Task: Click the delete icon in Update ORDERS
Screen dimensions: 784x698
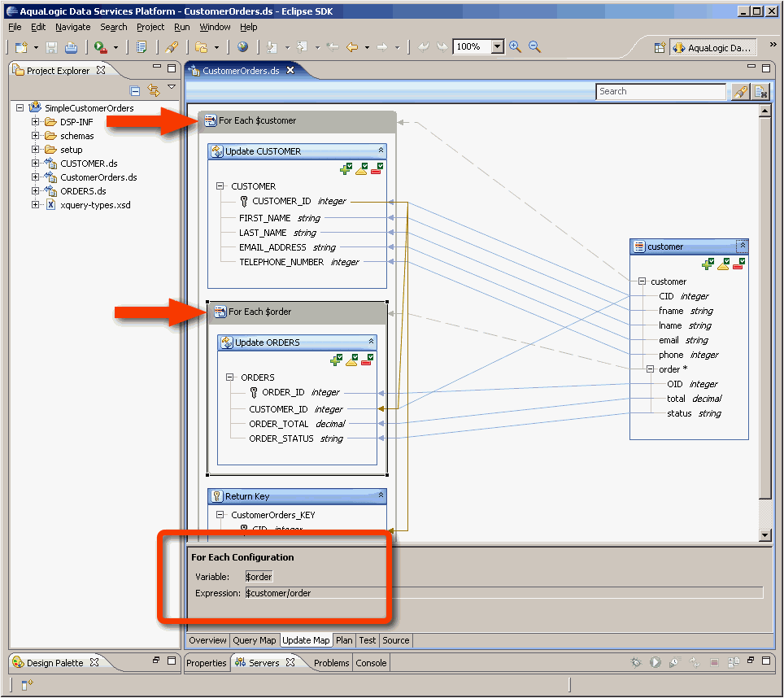Action: point(367,360)
